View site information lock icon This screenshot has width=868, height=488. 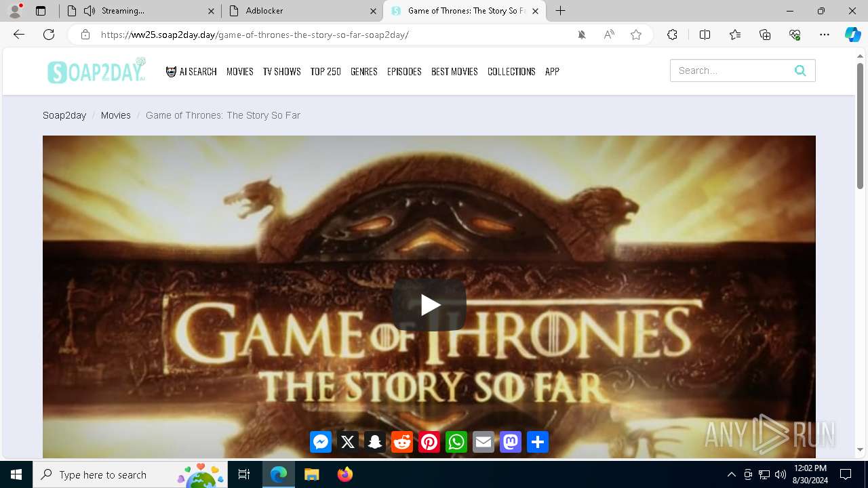point(85,35)
